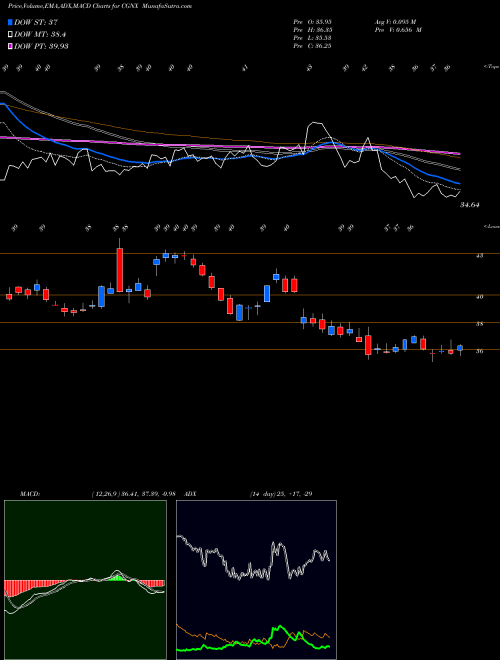Image resolution: width=500 pixels, height=660 pixels.
Task: Click the '(12,26,9) 36.41, 37.39, -0.98' MACD values
Action: (136, 494)
